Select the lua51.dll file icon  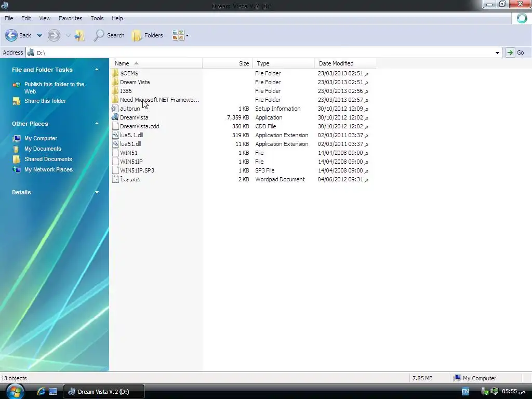(x=115, y=143)
